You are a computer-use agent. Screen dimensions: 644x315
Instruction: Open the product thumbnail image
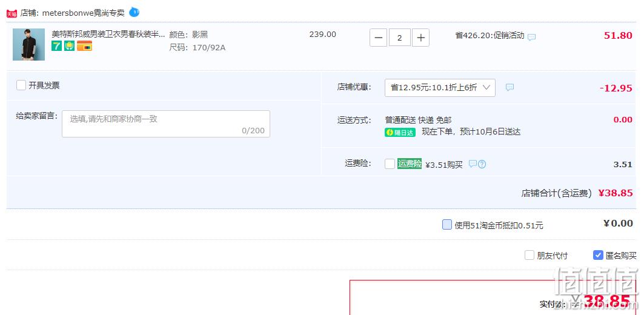click(x=28, y=44)
